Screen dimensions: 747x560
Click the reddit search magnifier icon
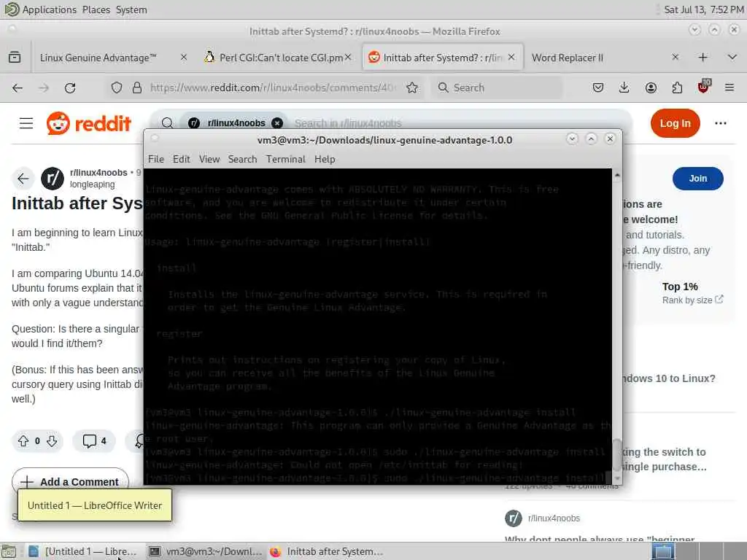pos(167,123)
